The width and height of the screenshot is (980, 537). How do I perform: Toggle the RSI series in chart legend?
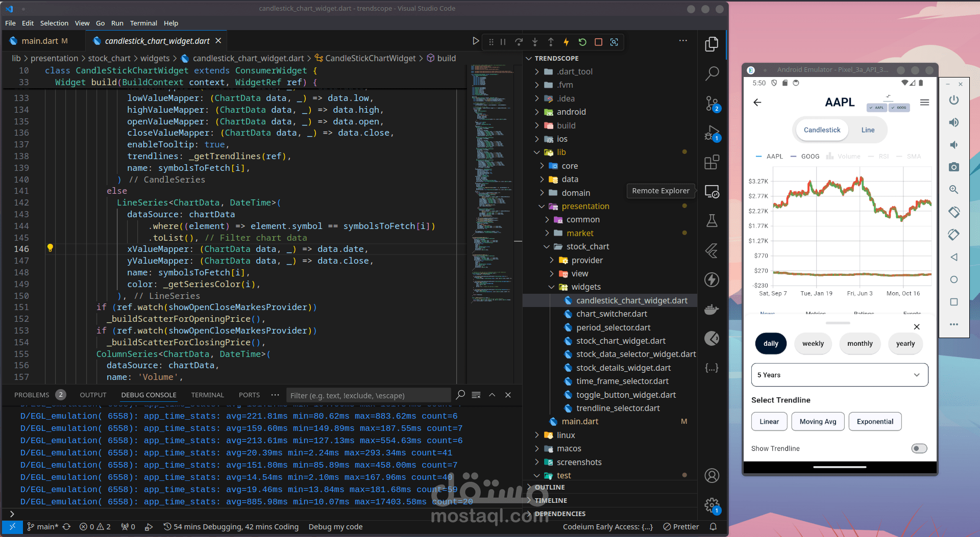point(878,157)
